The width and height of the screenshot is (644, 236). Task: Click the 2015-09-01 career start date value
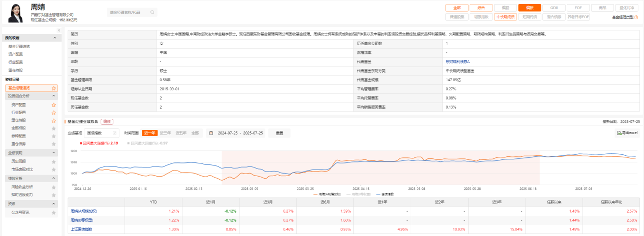[170, 88]
